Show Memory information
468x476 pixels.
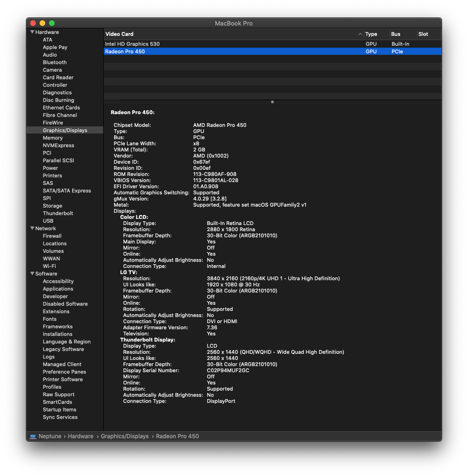[52, 138]
